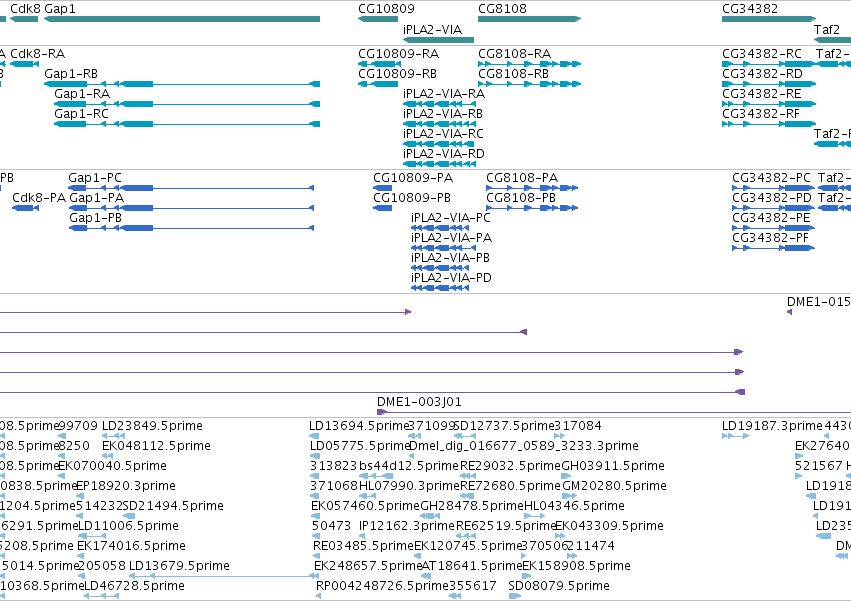Click the DME1-003J01 clone feature
The width and height of the screenshot is (851, 601).
(614, 412)
